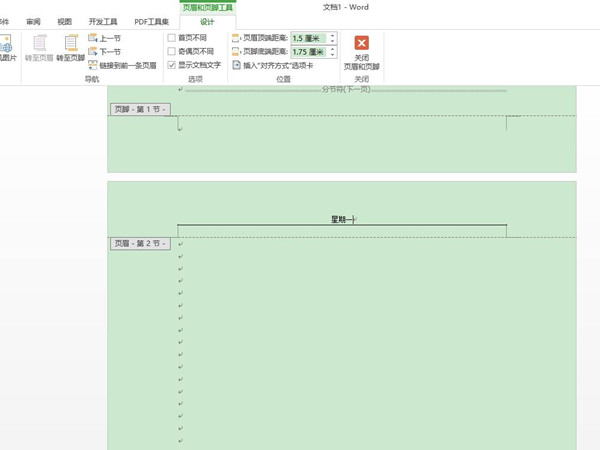
Task: Click the online picture icon at ribbon left
Action: tap(5, 45)
